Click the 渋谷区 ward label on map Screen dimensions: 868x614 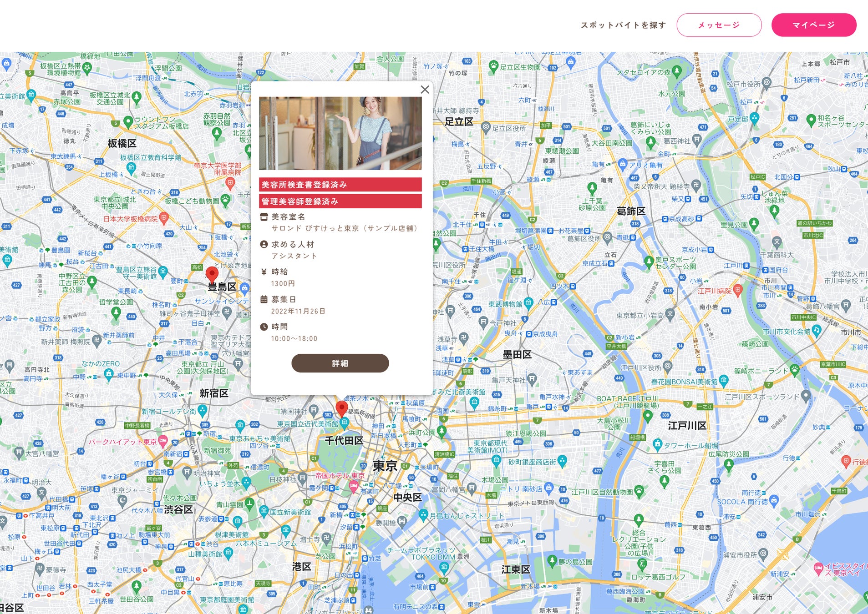pos(179,509)
